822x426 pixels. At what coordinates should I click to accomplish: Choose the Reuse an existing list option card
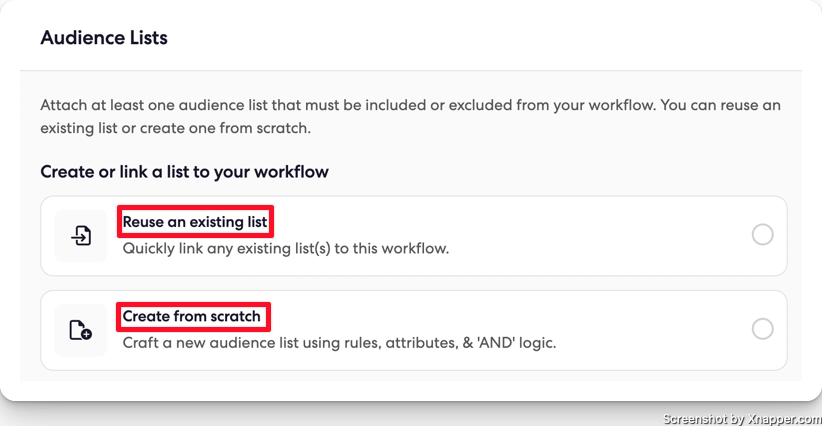tap(414, 236)
